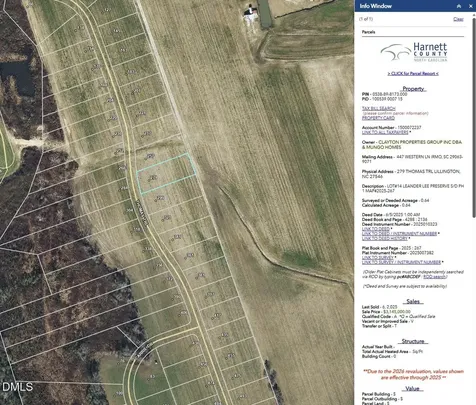Collapse the Info Window panel

tap(459, 6)
